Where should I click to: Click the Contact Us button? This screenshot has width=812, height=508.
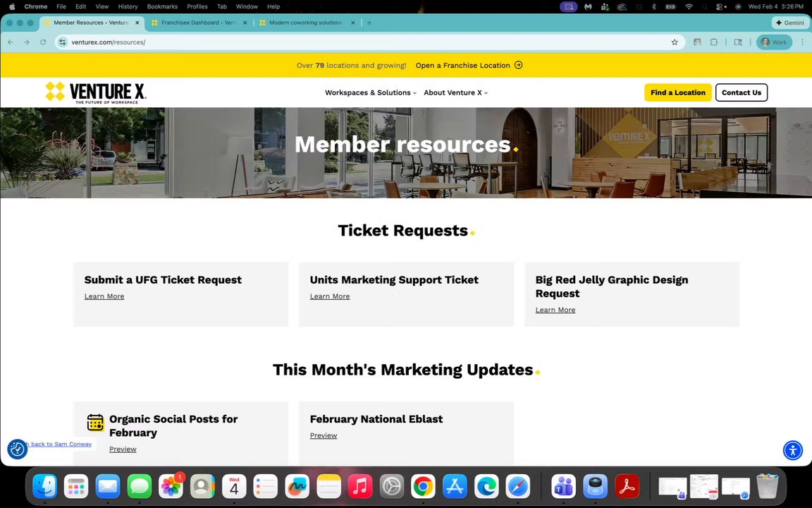click(741, 92)
